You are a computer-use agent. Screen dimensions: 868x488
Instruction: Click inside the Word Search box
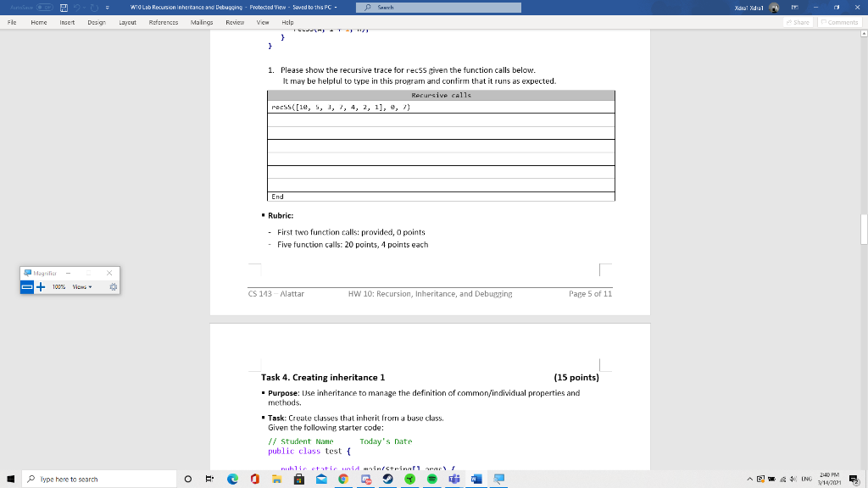coord(438,7)
